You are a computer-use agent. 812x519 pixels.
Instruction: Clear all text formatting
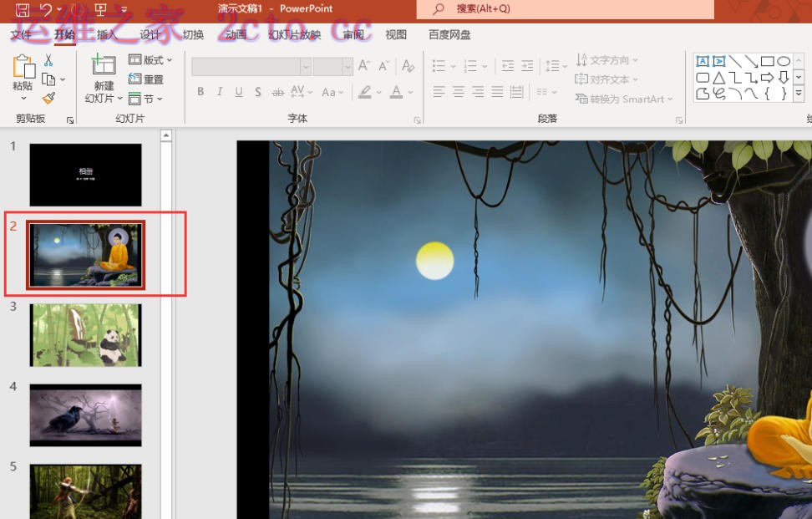408,66
